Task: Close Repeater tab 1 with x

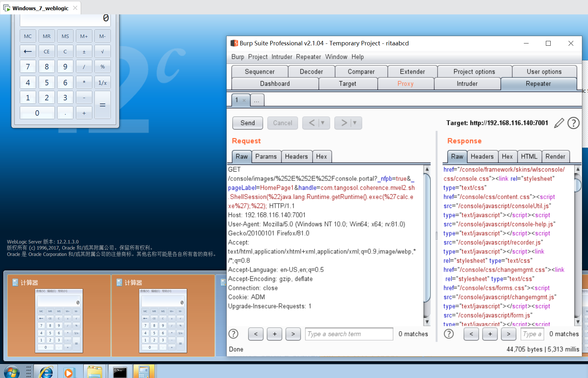Action: pos(244,100)
